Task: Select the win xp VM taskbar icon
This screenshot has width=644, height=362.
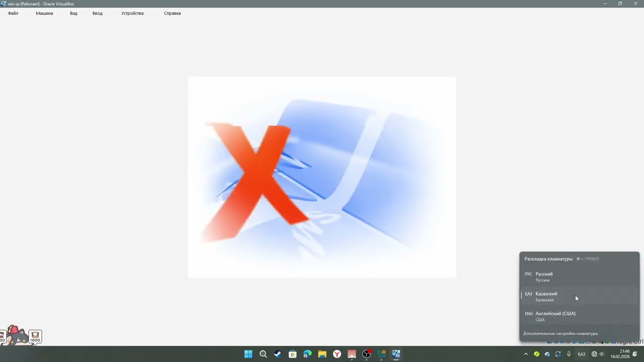Action: pos(396,354)
